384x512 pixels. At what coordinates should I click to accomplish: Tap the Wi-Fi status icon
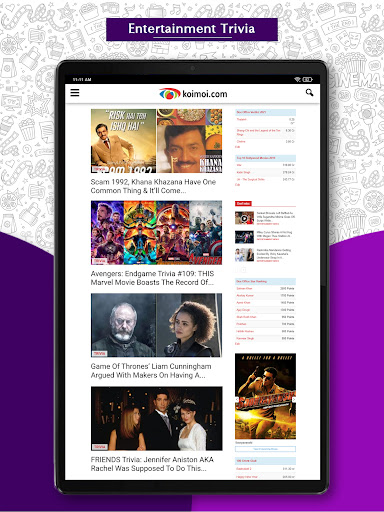point(297,79)
